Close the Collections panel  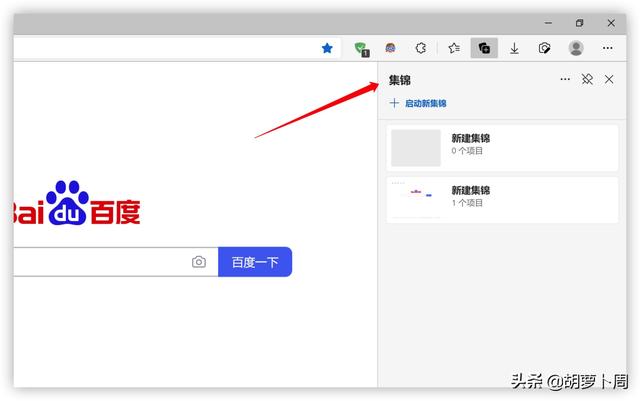coord(609,79)
